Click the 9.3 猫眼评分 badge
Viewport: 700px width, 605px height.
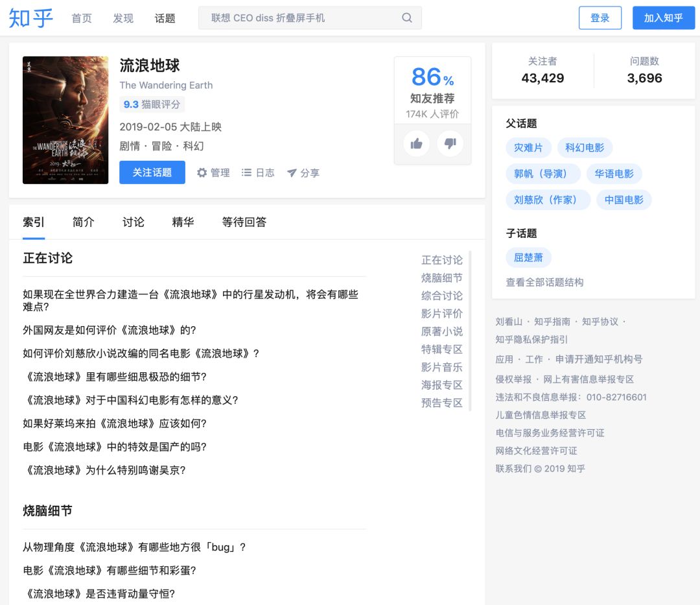tap(152, 104)
